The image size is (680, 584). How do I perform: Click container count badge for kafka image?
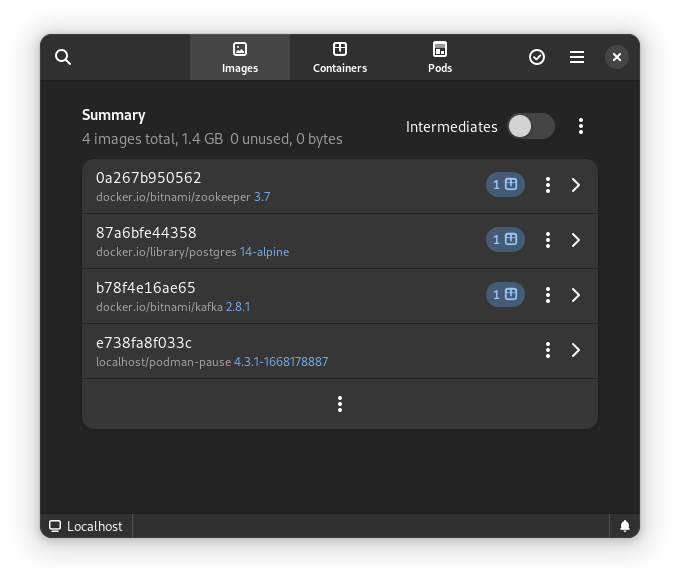point(505,295)
